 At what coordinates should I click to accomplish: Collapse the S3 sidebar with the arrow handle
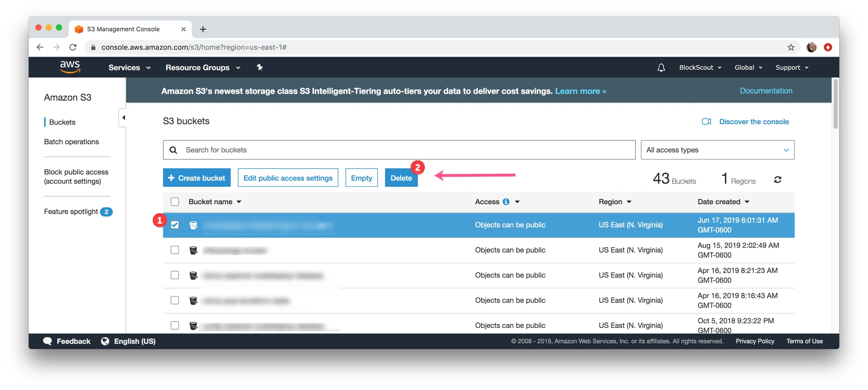click(123, 118)
